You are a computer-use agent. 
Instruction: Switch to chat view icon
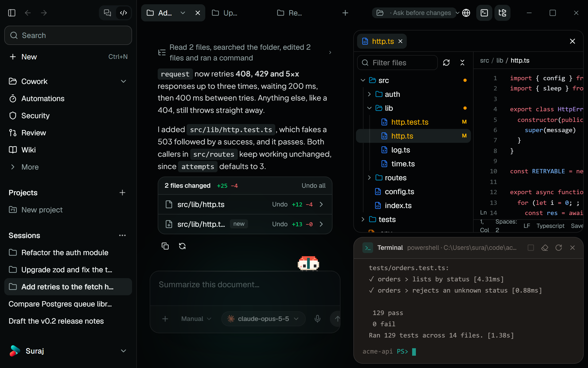[x=107, y=13]
